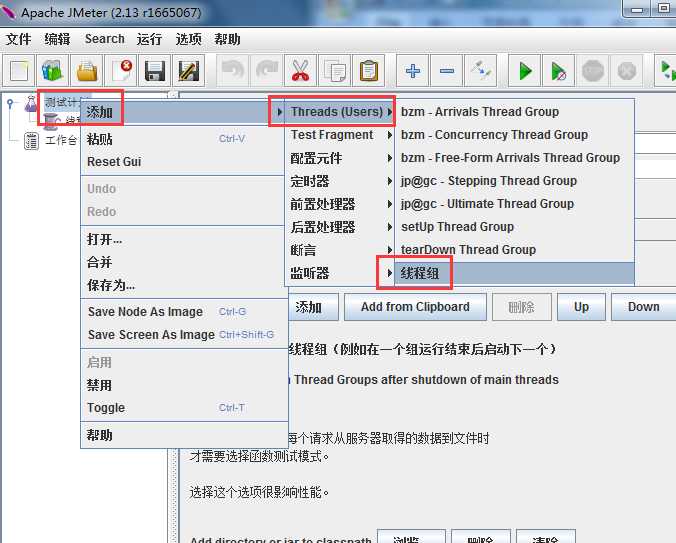Select jp@gc - Stepping Thread Group
676x543 pixels.
[515, 181]
